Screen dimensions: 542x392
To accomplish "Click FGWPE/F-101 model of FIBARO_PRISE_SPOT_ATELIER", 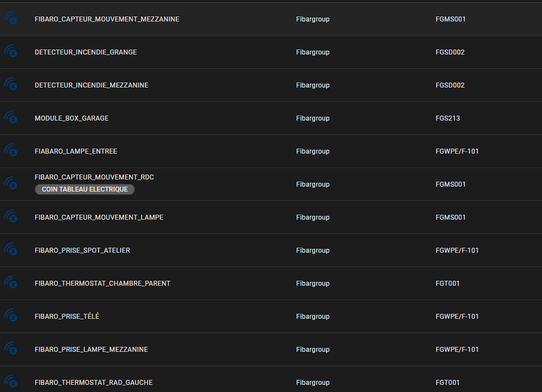I will [x=457, y=251].
